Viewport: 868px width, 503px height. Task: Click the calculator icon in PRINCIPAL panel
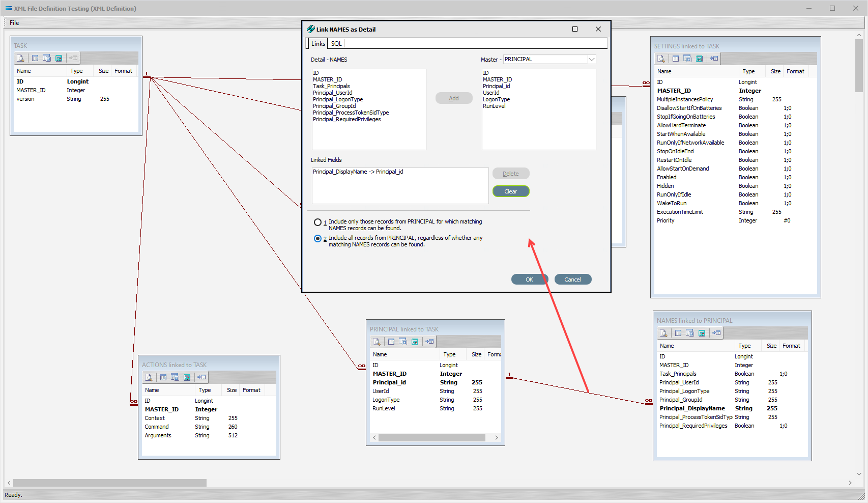pos(415,342)
